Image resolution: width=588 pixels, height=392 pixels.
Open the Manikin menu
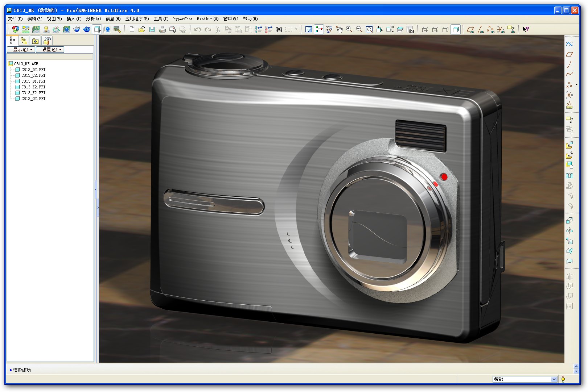pos(207,19)
